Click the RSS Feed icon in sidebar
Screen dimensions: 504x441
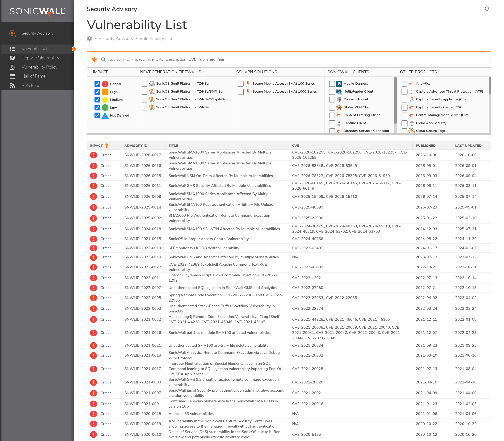(12, 85)
